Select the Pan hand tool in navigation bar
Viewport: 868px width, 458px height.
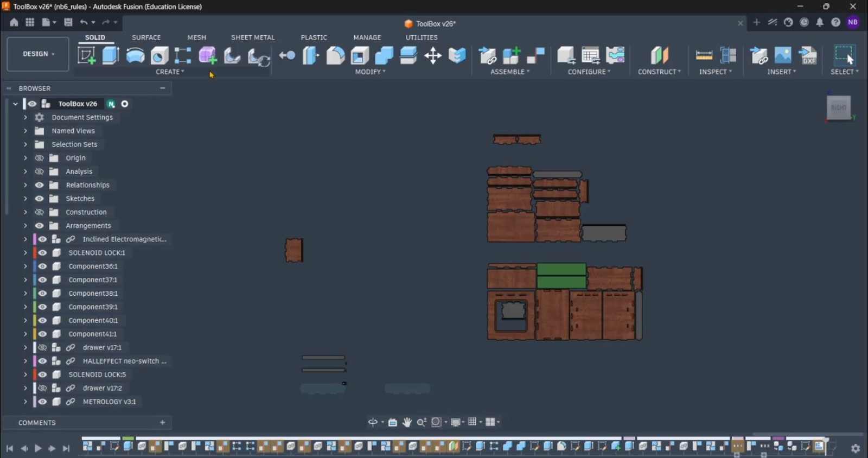click(x=407, y=422)
